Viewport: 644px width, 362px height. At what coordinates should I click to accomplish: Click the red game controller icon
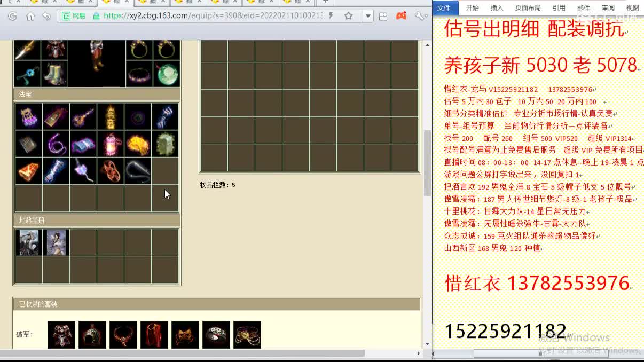(401, 16)
